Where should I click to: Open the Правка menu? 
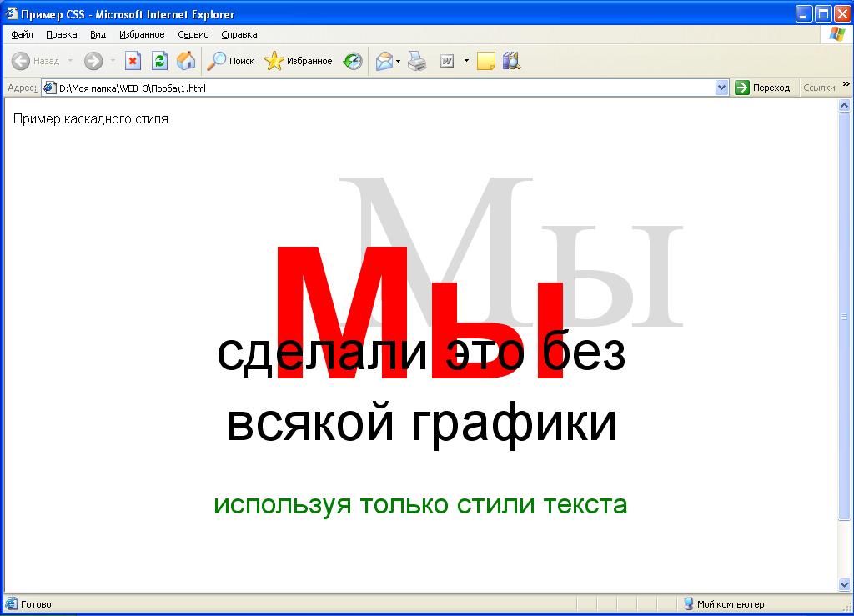point(61,34)
